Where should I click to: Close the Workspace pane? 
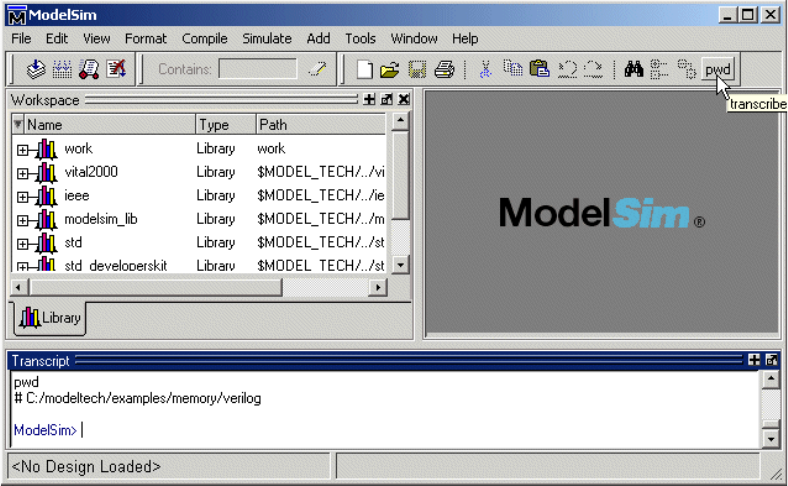point(404,100)
